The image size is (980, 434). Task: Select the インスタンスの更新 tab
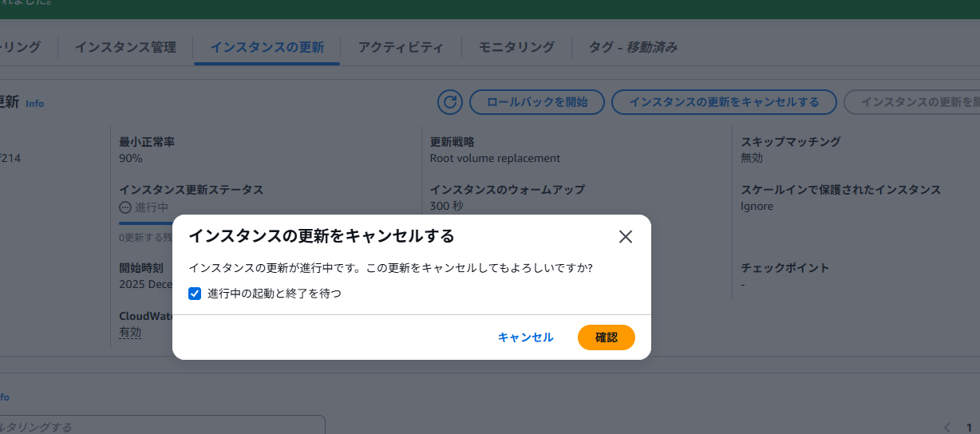(x=267, y=47)
